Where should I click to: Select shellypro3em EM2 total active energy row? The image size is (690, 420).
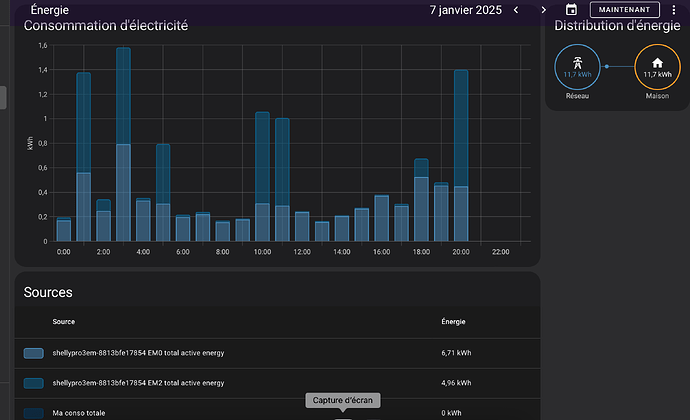click(277, 383)
